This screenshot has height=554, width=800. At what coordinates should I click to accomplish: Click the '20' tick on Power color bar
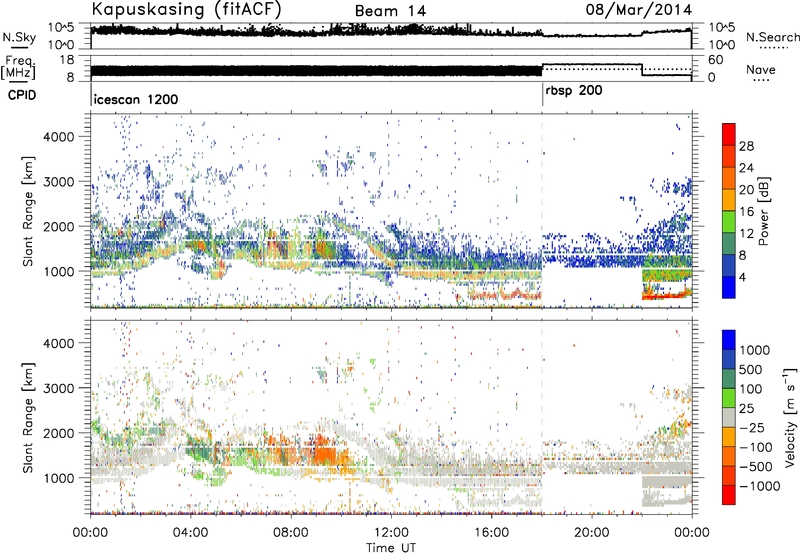746,190
